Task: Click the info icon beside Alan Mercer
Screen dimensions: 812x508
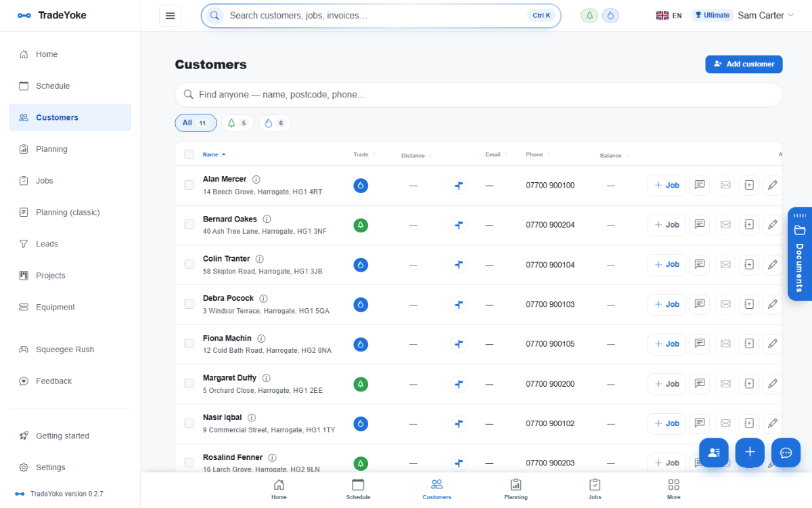Action: [256, 179]
